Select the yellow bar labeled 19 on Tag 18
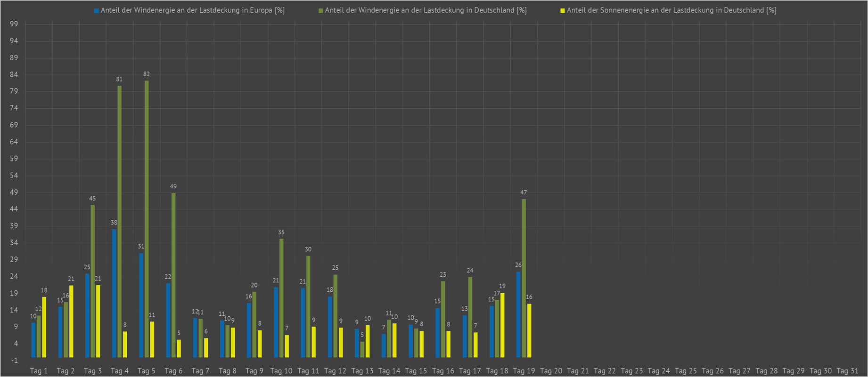The height and width of the screenshot is (377, 868). (502, 325)
